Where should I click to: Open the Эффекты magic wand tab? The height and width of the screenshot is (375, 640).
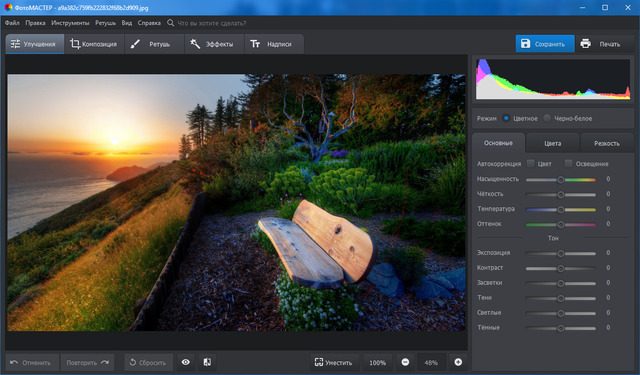(x=214, y=44)
